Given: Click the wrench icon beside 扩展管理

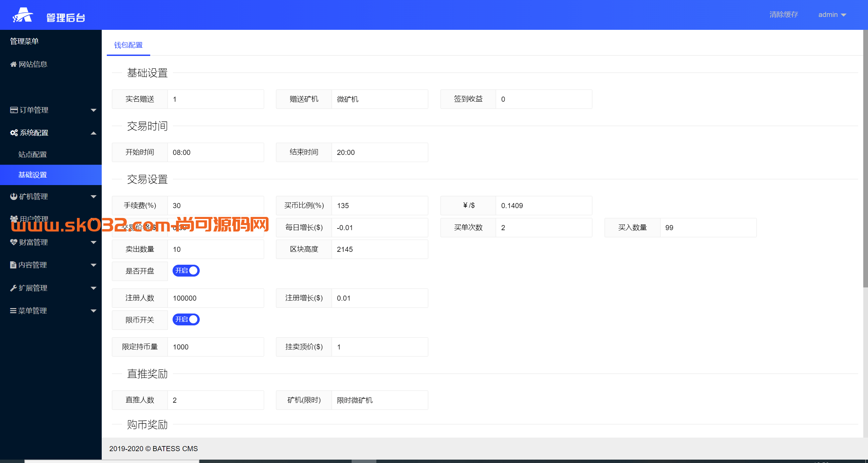Looking at the screenshot, I should (14, 288).
